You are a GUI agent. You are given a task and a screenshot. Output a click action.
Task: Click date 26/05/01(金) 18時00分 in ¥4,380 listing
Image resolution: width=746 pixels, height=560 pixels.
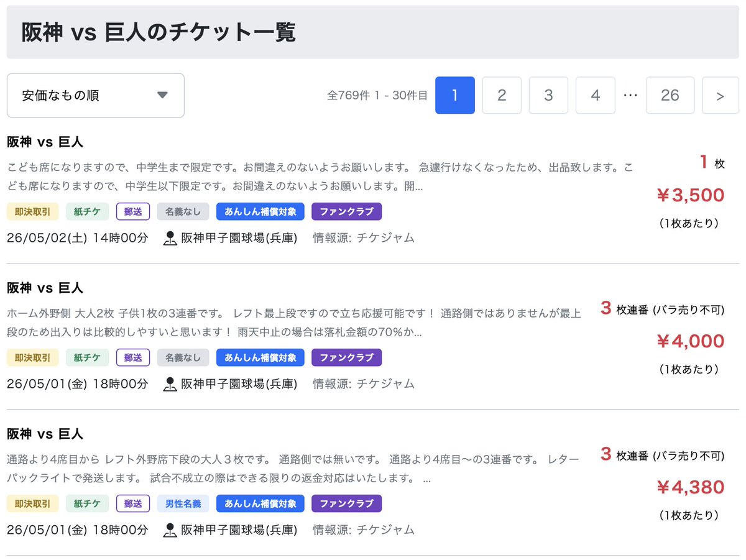click(78, 530)
